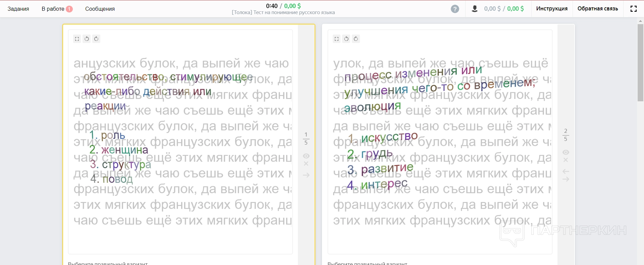The width and height of the screenshot is (644, 265).
Task: Click the X icon beside second task
Action: coord(566,160)
